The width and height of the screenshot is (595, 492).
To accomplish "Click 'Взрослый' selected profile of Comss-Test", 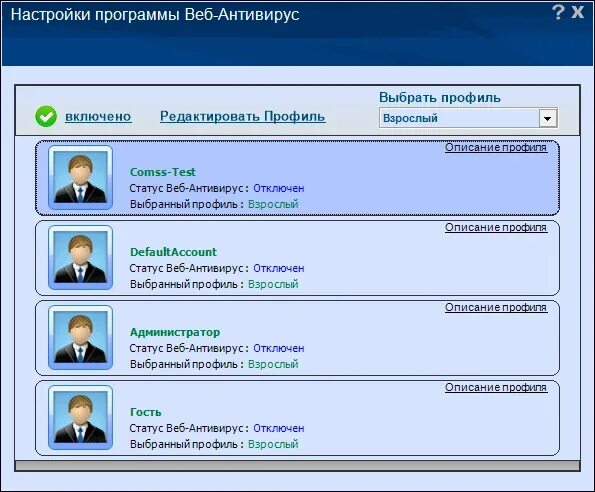I will [273, 204].
